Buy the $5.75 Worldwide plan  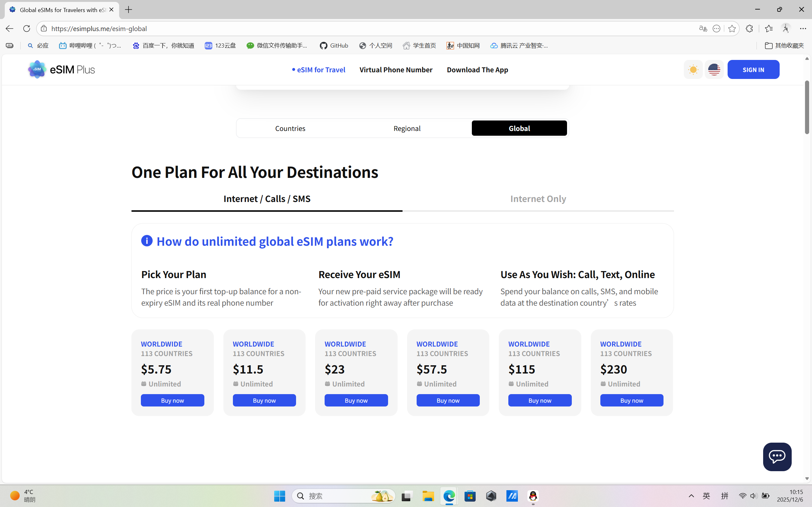[173, 400]
